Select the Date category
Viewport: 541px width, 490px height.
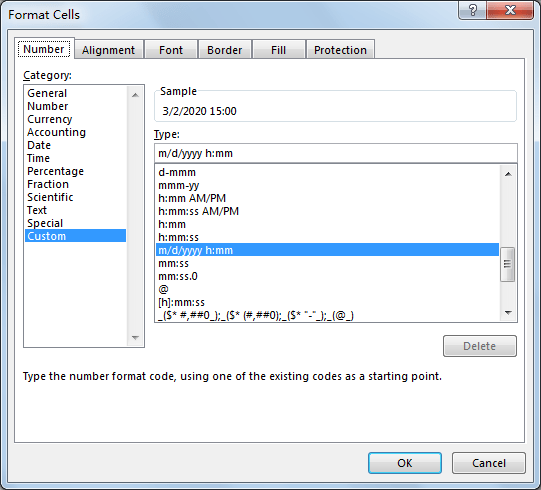coord(75,145)
